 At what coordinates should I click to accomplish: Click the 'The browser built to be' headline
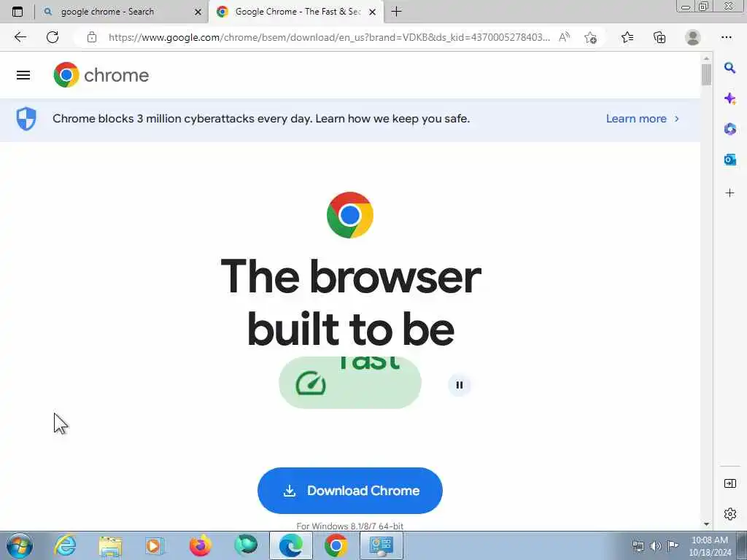click(351, 303)
